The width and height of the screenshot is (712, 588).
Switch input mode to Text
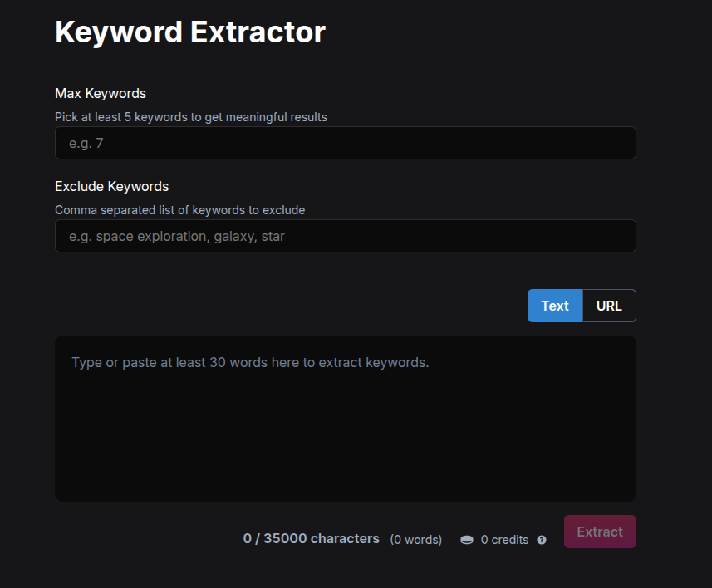pos(555,306)
